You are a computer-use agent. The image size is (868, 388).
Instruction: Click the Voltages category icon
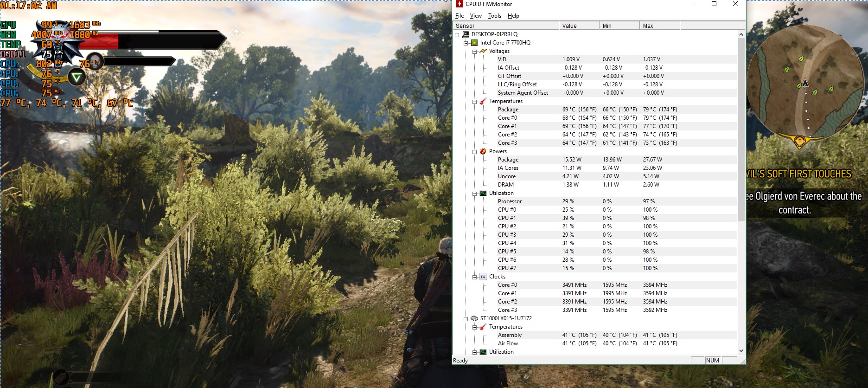point(483,51)
